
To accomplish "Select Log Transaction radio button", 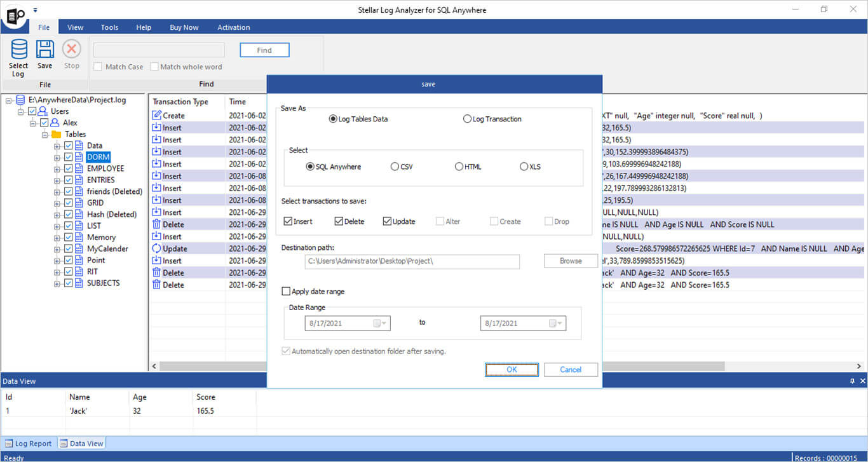I will (x=467, y=119).
